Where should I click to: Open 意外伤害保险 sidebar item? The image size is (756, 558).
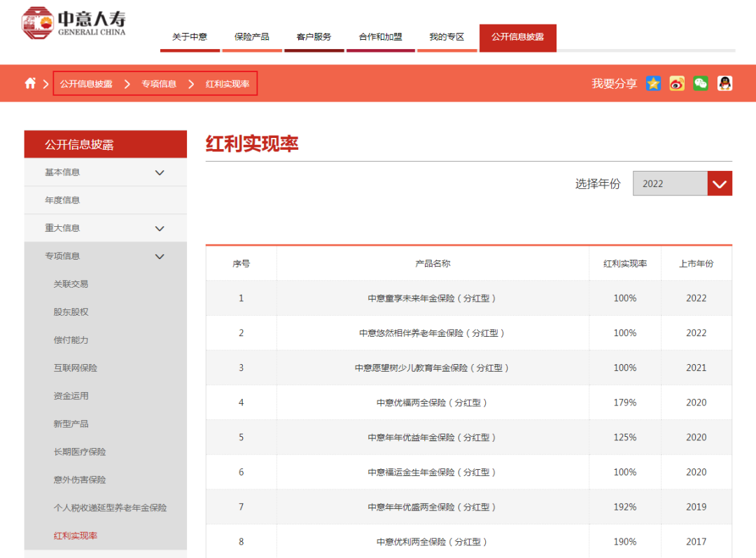(x=80, y=480)
